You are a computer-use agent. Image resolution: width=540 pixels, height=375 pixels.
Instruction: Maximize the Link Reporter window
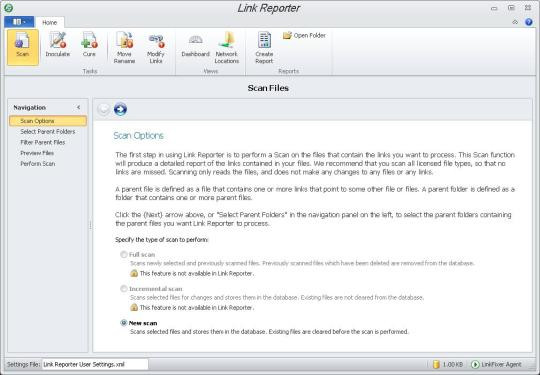pyautogui.click(x=511, y=8)
